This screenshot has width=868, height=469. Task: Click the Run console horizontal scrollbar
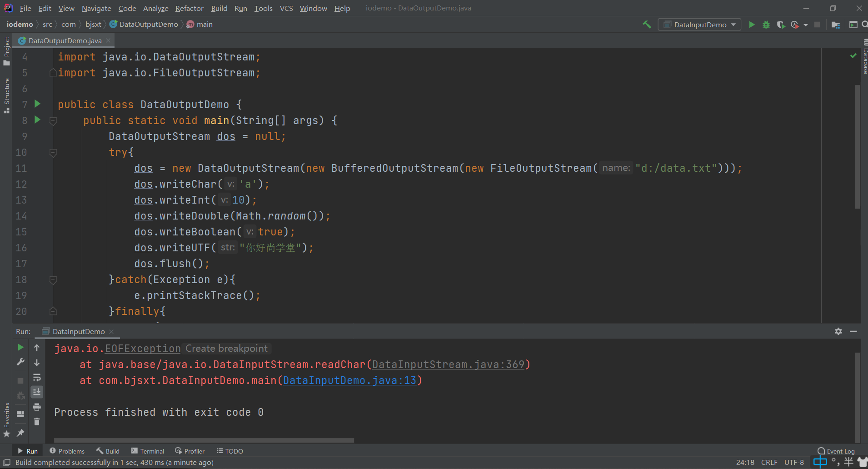pyautogui.click(x=204, y=440)
